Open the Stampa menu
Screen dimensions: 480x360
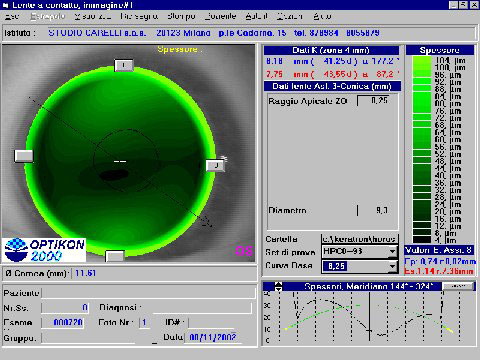(x=181, y=16)
